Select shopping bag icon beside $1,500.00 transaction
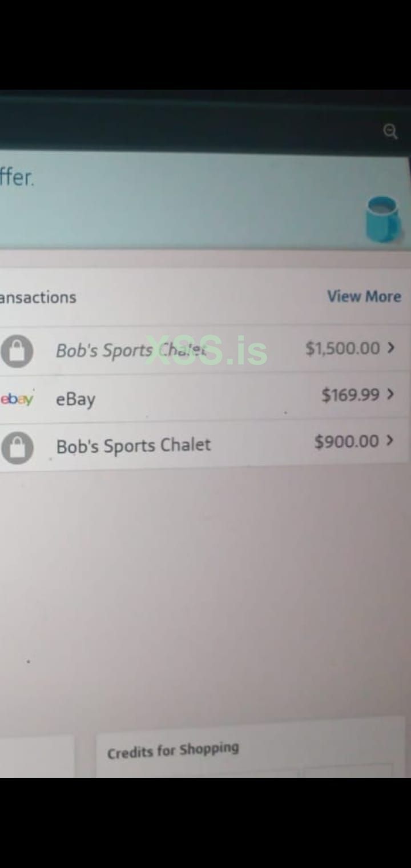This screenshot has width=411, height=868. [17, 350]
